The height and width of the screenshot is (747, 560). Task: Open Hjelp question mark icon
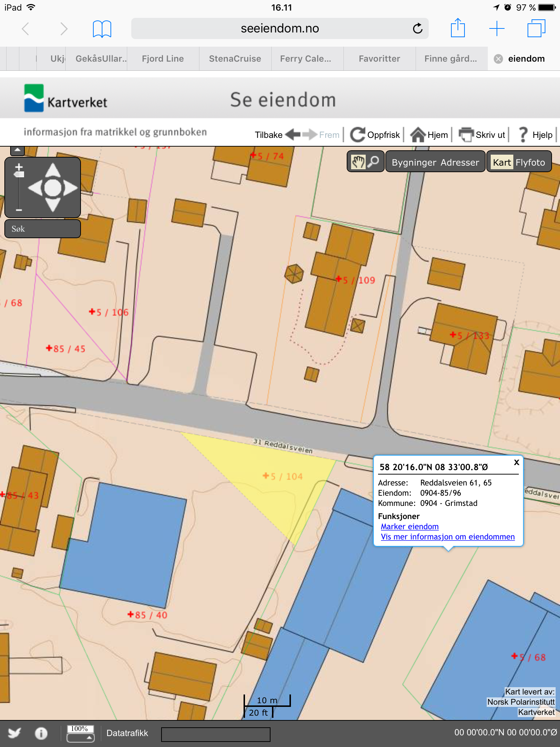coord(523,135)
